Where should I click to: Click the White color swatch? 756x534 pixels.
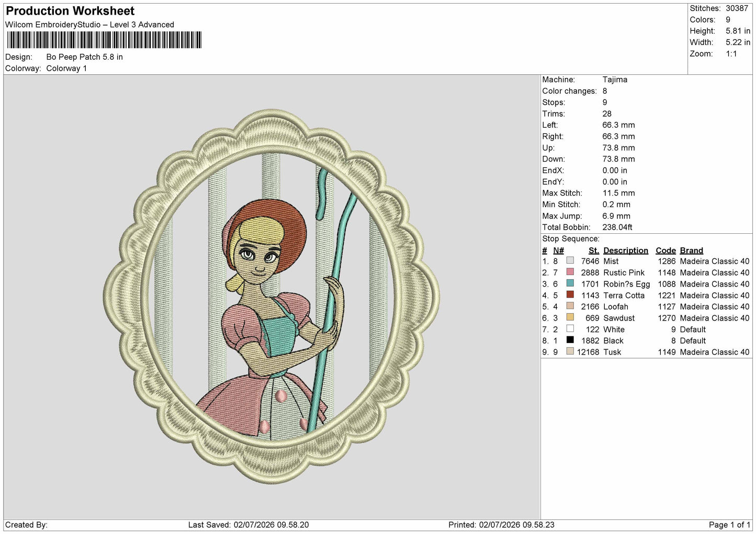click(x=570, y=329)
